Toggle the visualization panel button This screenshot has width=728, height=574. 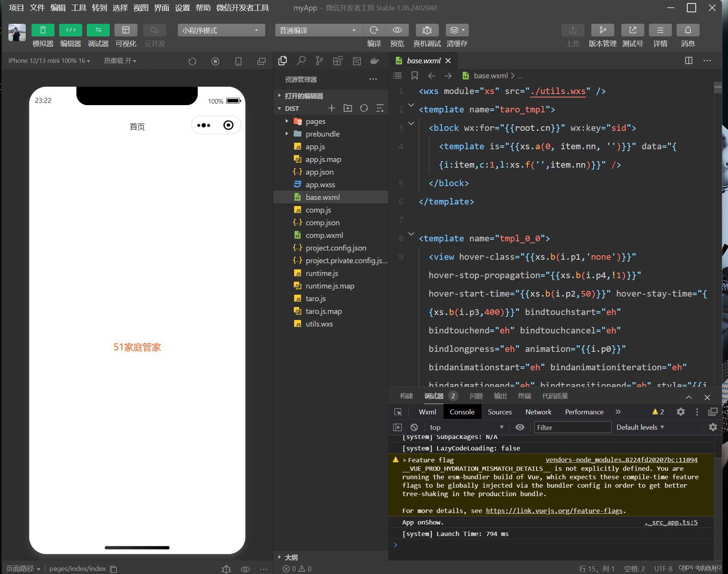pyautogui.click(x=126, y=30)
